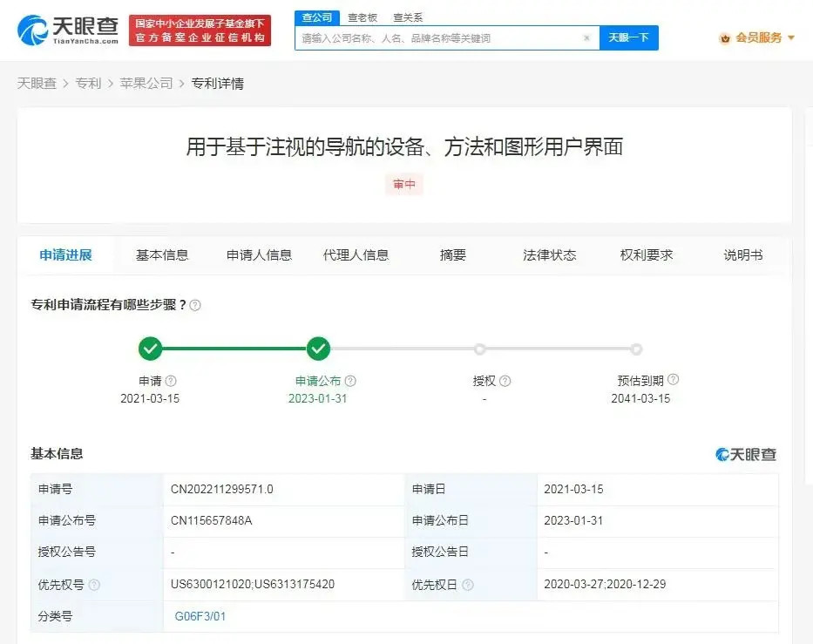813x644 pixels.
Task: Click help icon next to 专利申请流程有哪些步骤
Action: coord(195,305)
